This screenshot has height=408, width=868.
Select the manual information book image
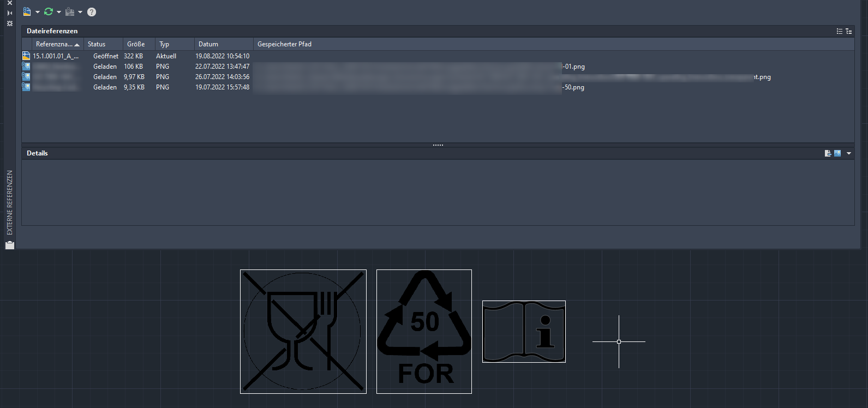point(524,332)
